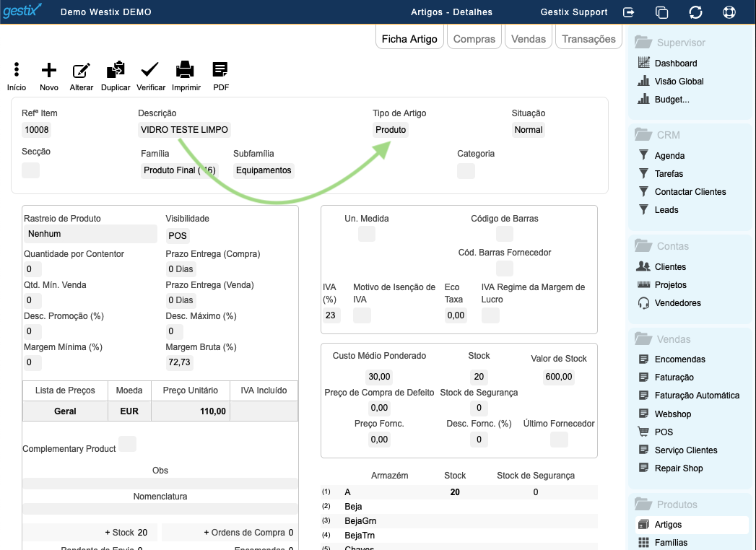The width and height of the screenshot is (756, 550).
Task: Click the Descrição field VIDRO TESTE LIMPO
Action: (x=185, y=130)
